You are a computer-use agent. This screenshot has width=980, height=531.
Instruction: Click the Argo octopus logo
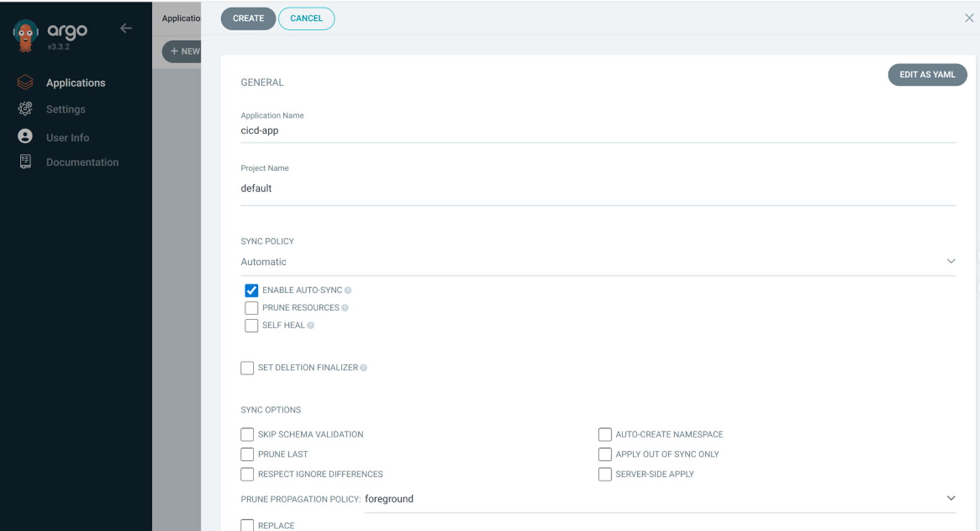(25, 35)
